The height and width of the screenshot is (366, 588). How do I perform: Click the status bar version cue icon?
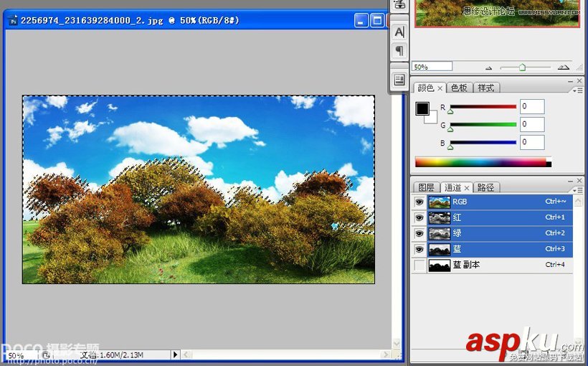pos(46,355)
